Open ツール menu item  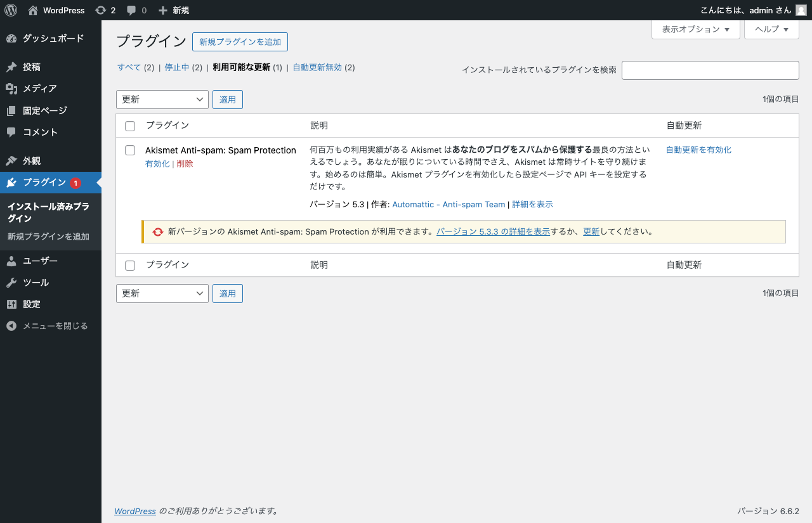pyautogui.click(x=51, y=283)
